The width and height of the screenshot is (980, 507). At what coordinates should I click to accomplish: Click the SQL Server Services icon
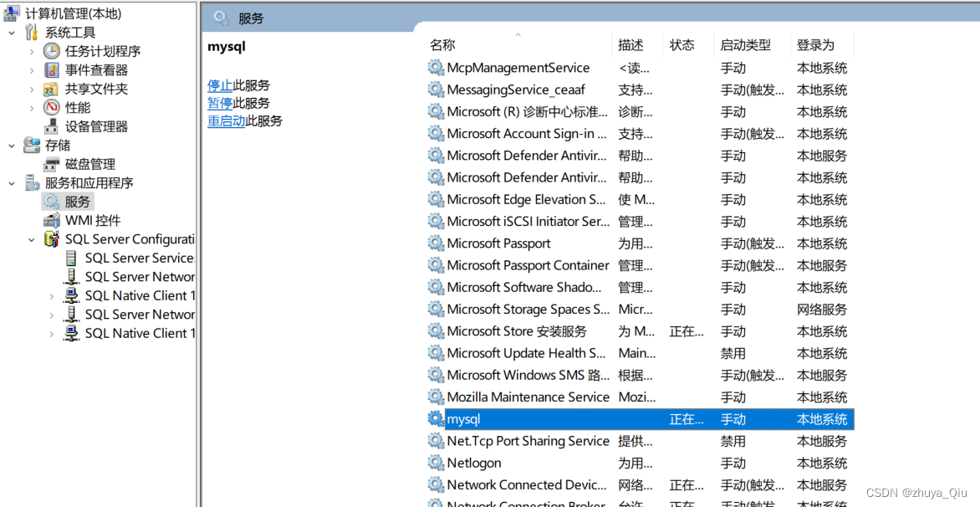tap(71, 259)
